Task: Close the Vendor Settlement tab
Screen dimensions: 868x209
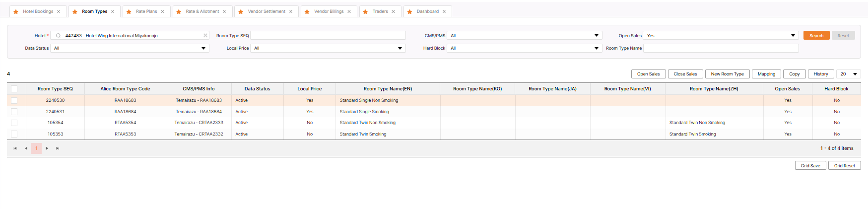Action: tap(291, 11)
